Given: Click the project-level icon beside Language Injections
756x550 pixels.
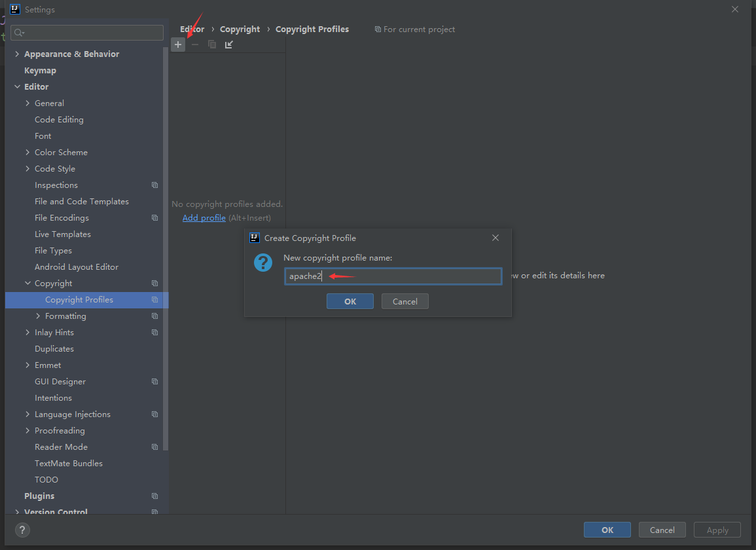Looking at the screenshot, I should (x=154, y=414).
